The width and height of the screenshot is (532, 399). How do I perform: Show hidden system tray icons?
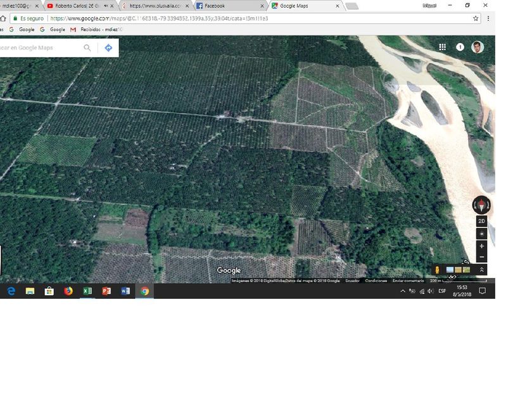tap(403, 291)
